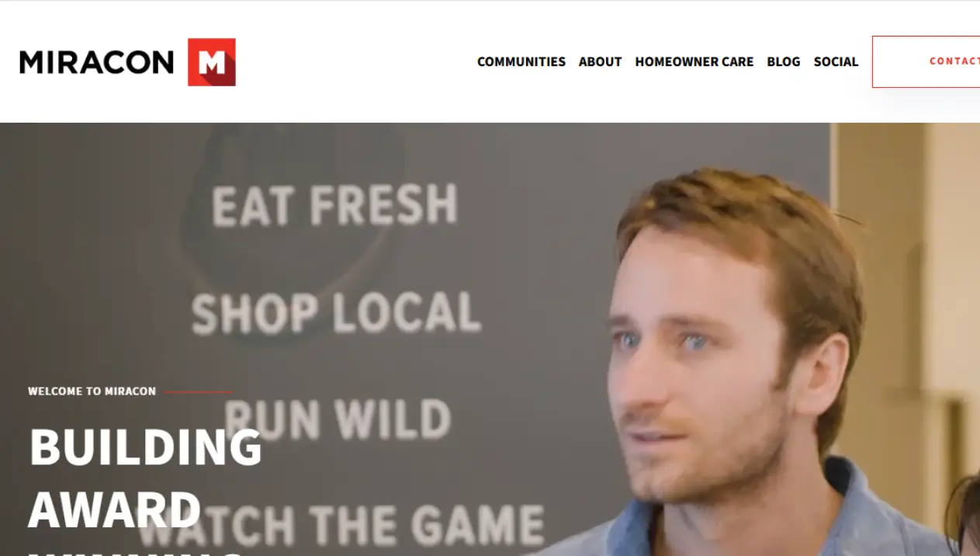
Task: Click the red line beside Welcome to Miracon
Action: click(x=198, y=392)
